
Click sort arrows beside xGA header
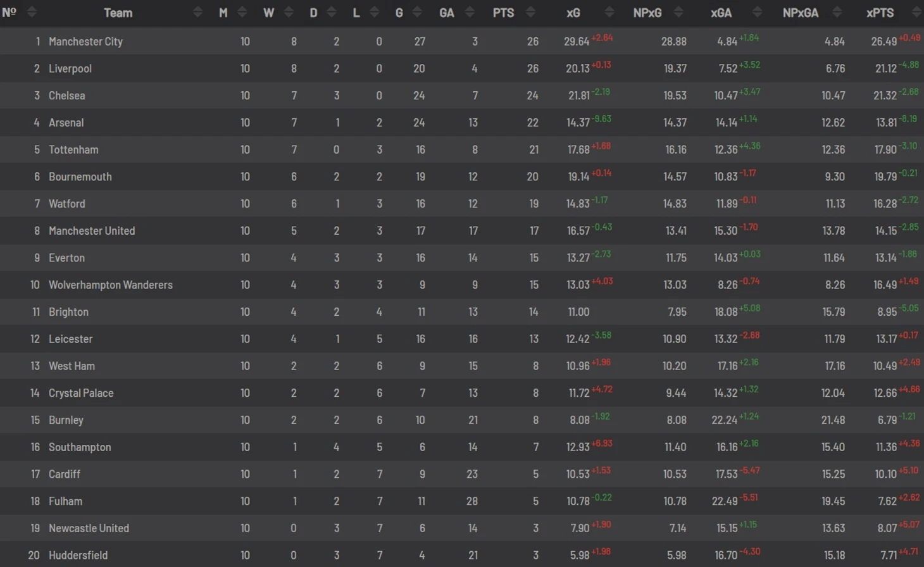(x=757, y=12)
